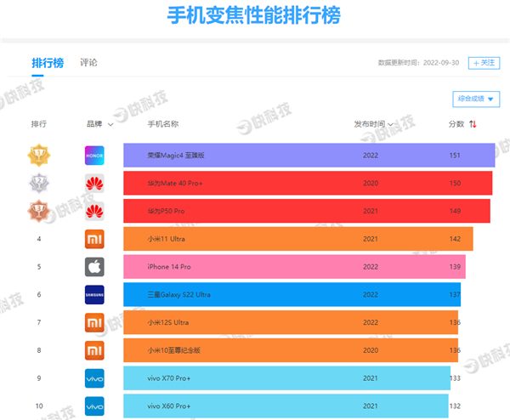Click the 手机名称 column header
Image resolution: width=510 pixels, height=420 pixels.
tap(163, 124)
